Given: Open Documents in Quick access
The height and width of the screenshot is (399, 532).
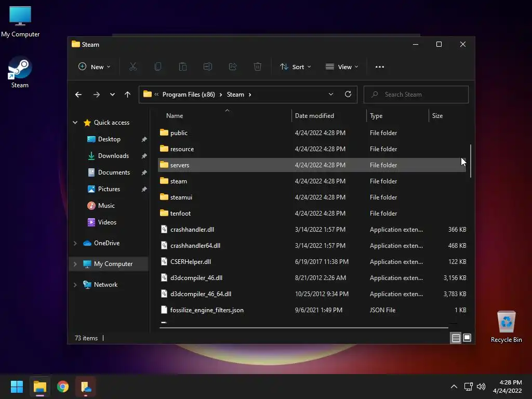Looking at the screenshot, I should tap(114, 172).
